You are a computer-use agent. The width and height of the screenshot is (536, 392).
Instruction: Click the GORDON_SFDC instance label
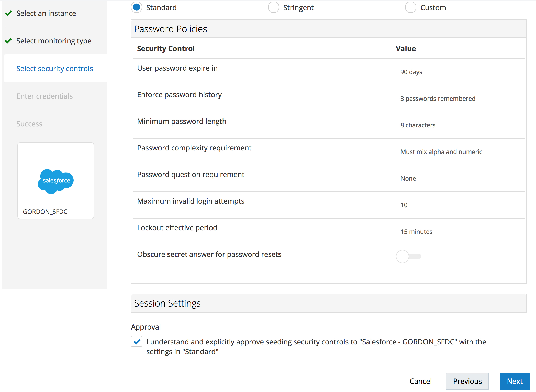(x=45, y=212)
